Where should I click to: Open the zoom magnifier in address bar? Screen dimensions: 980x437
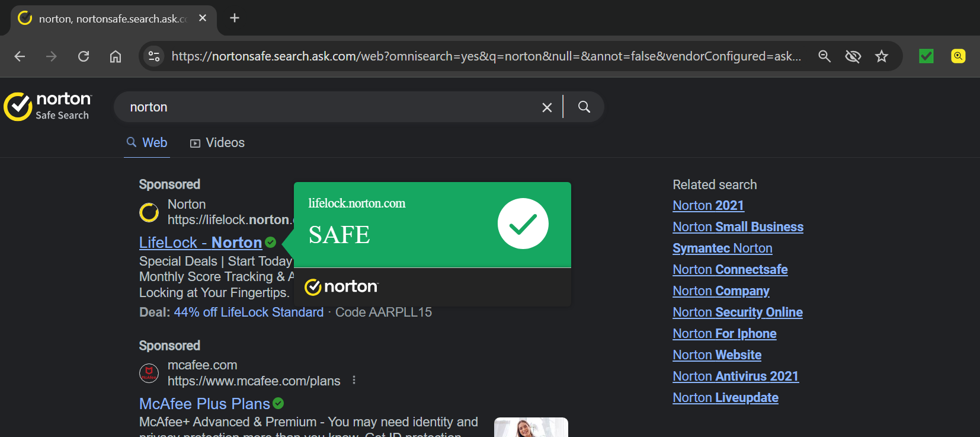(824, 56)
